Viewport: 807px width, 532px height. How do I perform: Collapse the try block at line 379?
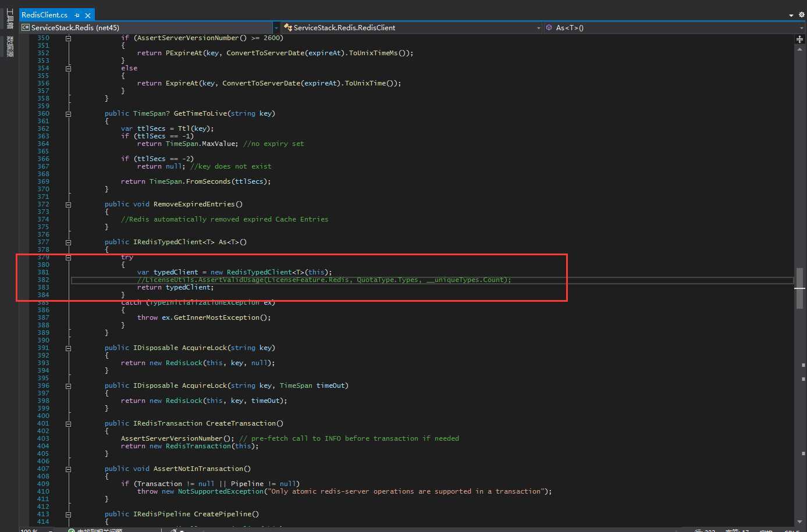[x=68, y=258]
